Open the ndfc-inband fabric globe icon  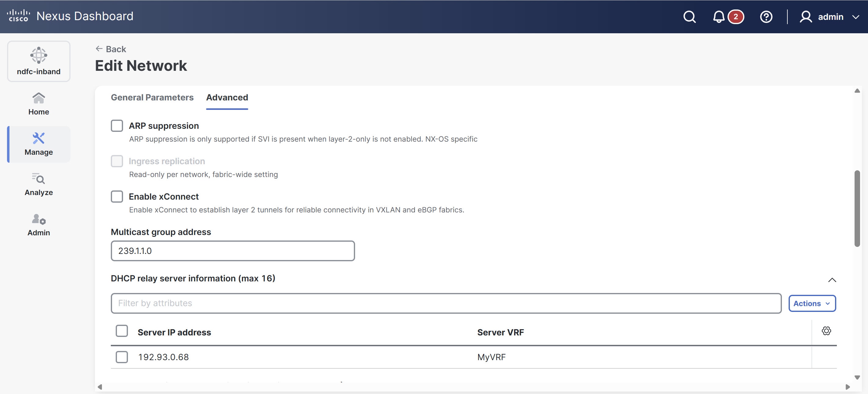coord(39,55)
